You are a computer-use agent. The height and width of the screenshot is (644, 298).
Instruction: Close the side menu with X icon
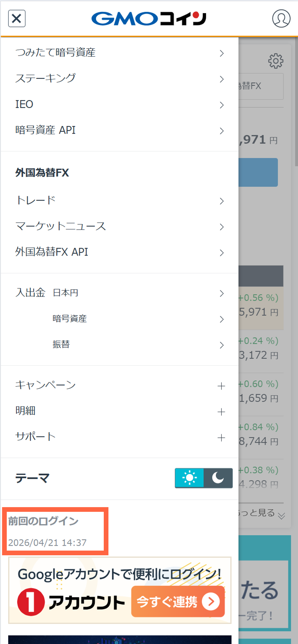pos(17,18)
